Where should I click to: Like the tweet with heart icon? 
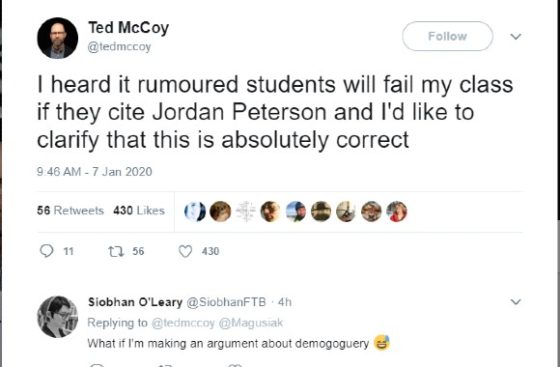[185, 252]
